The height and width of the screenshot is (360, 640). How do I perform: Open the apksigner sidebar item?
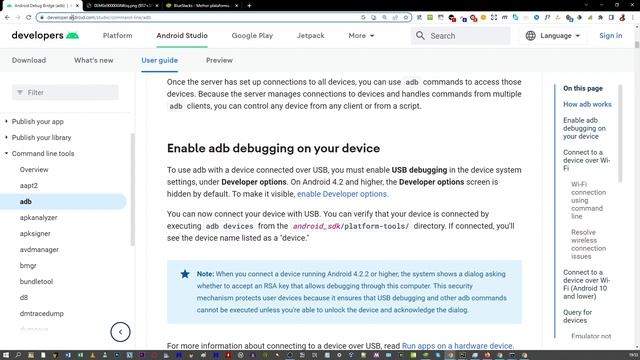pos(35,233)
